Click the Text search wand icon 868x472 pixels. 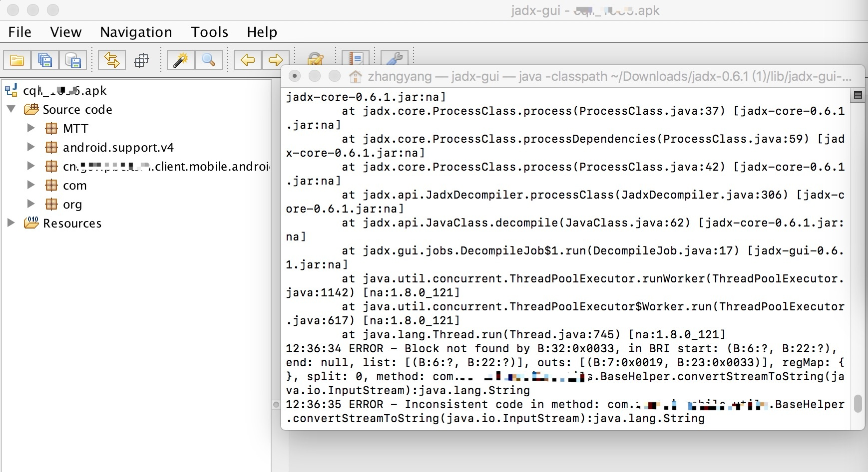click(180, 60)
